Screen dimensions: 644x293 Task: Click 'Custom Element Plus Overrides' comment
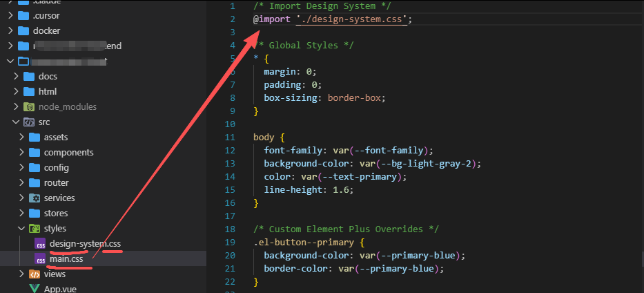click(346, 229)
